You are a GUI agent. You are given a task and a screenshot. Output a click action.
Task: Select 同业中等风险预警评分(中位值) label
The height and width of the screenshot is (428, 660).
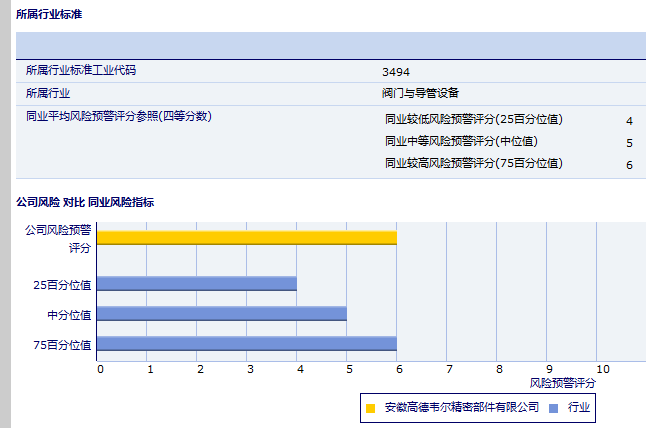click(460, 141)
